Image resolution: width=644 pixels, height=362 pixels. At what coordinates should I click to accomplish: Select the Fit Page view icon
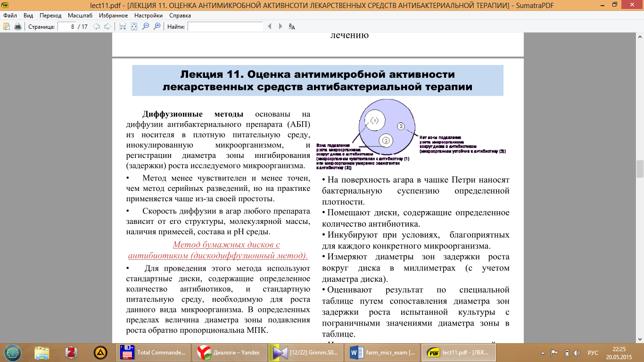(x=134, y=26)
